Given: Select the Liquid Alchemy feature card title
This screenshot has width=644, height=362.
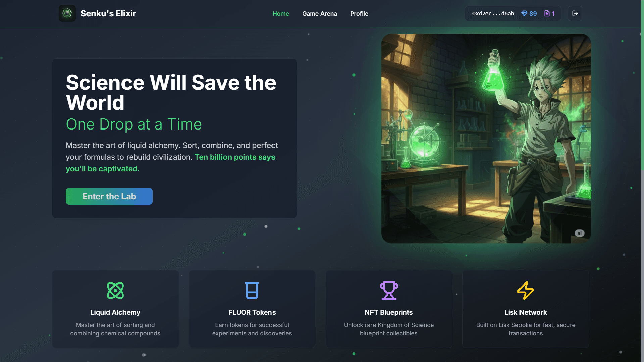Looking at the screenshot, I should coord(115,312).
